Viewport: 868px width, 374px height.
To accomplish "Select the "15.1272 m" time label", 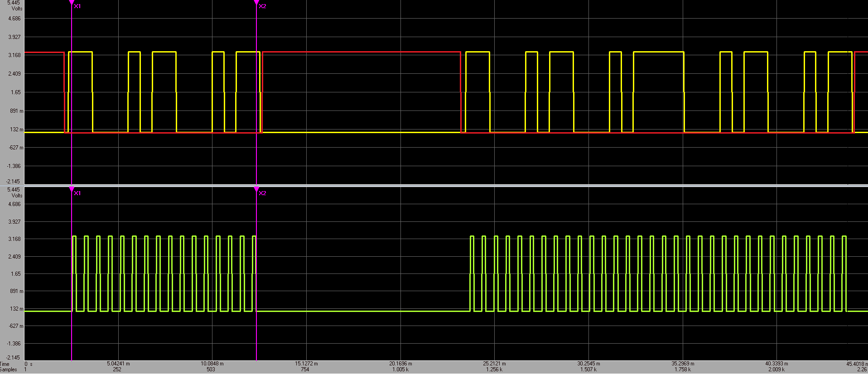I will click(306, 364).
